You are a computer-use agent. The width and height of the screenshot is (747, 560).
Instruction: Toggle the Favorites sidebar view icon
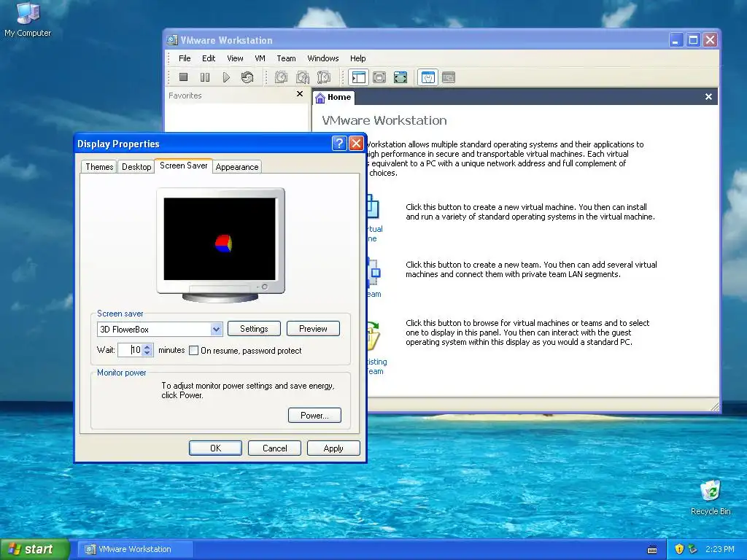click(358, 77)
